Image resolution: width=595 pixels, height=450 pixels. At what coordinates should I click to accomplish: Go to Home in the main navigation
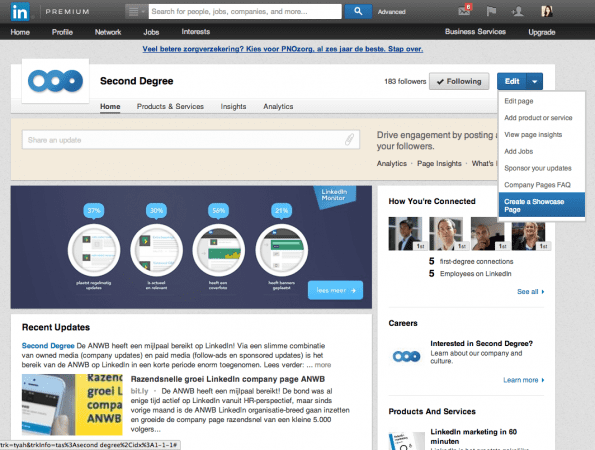(20, 32)
